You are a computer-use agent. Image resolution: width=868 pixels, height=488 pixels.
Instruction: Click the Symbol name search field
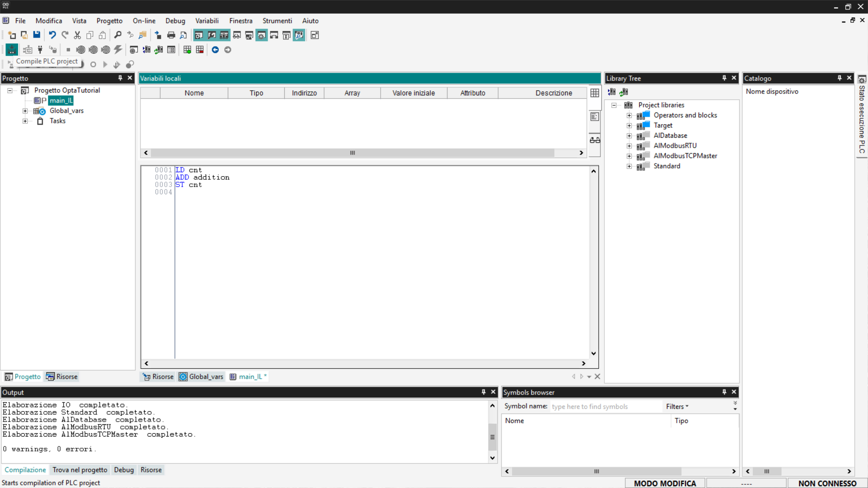605,407
